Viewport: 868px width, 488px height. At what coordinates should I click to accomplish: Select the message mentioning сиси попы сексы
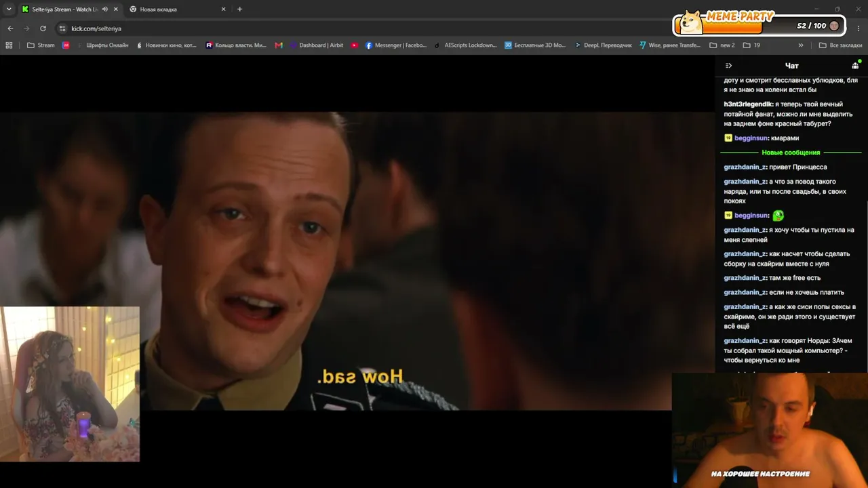pyautogui.click(x=789, y=317)
